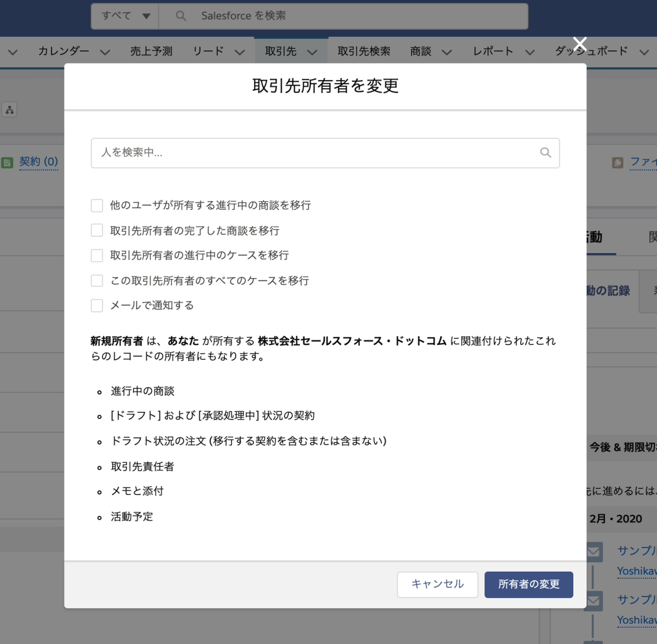Click the 取引先責任者 bullet text
Screen dimensions: 657x644
click(142, 467)
